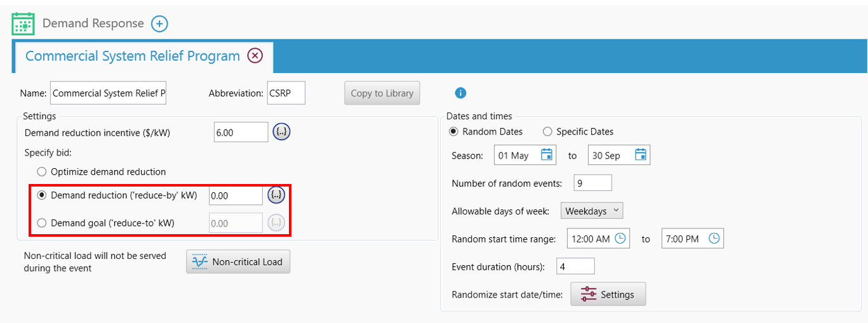Click the blue information icon
Viewport: 868px width, 323px height.
(461, 93)
